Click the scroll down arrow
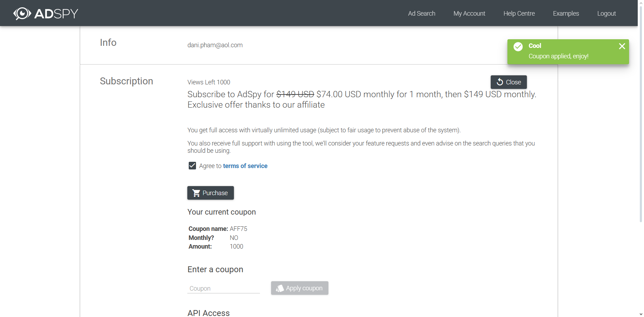This screenshot has width=644, height=317. [x=641, y=314]
